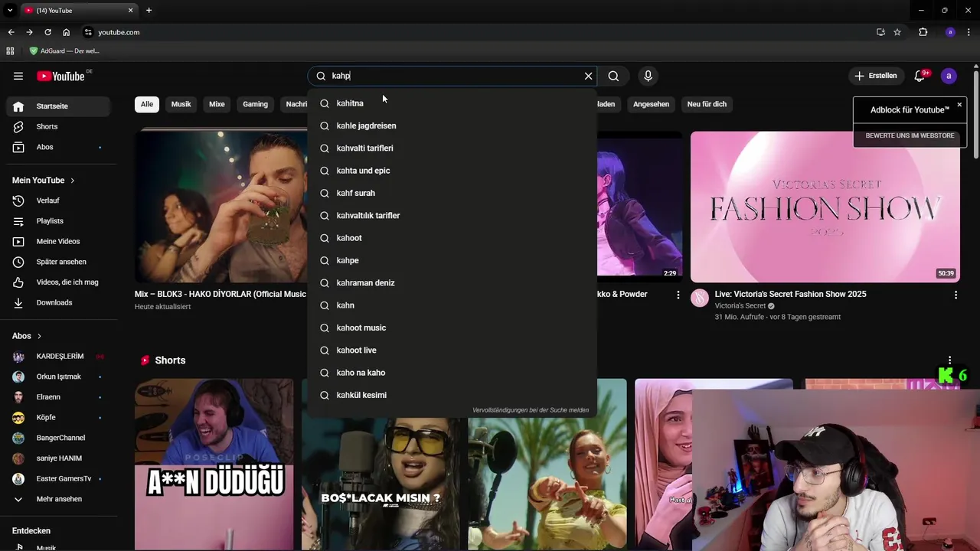Click the Erstellen create button
The height and width of the screenshot is (551, 980).
(x=876, y=76)
